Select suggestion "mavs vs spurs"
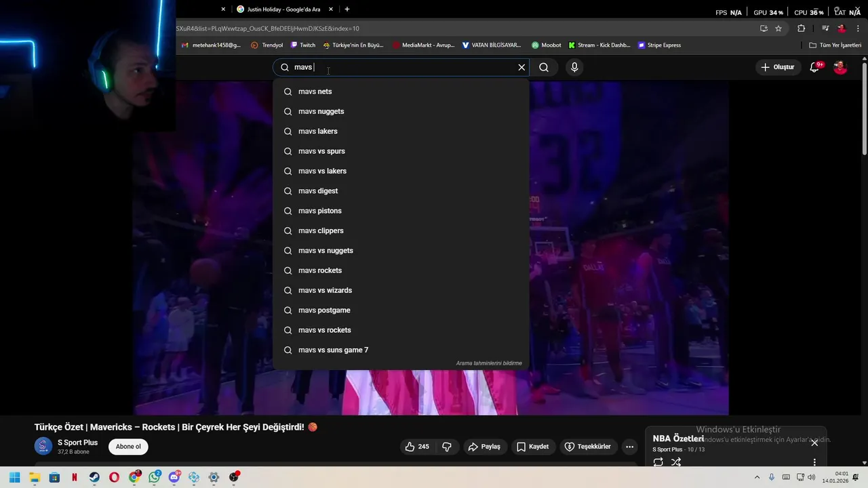The width and height of the screenshot is (868, 488). 401,151
